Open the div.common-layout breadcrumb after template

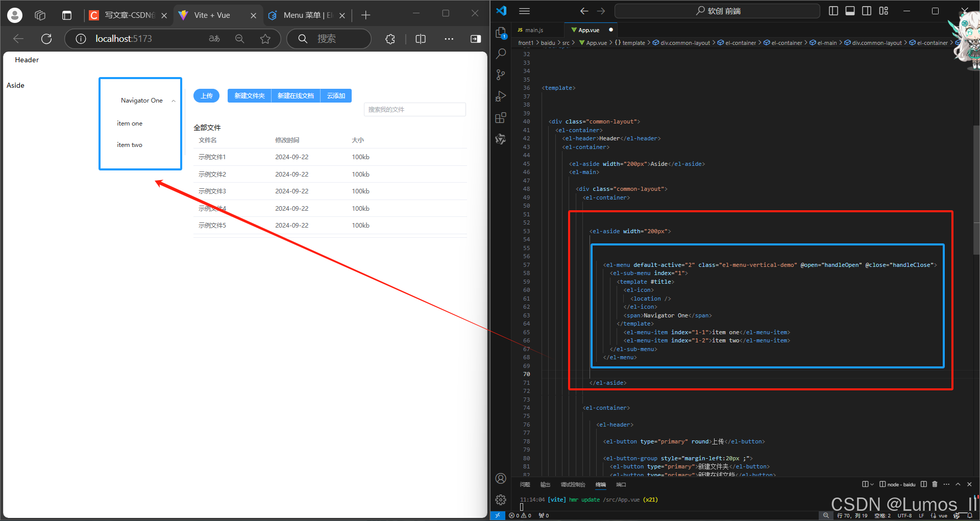click(681, 43)
